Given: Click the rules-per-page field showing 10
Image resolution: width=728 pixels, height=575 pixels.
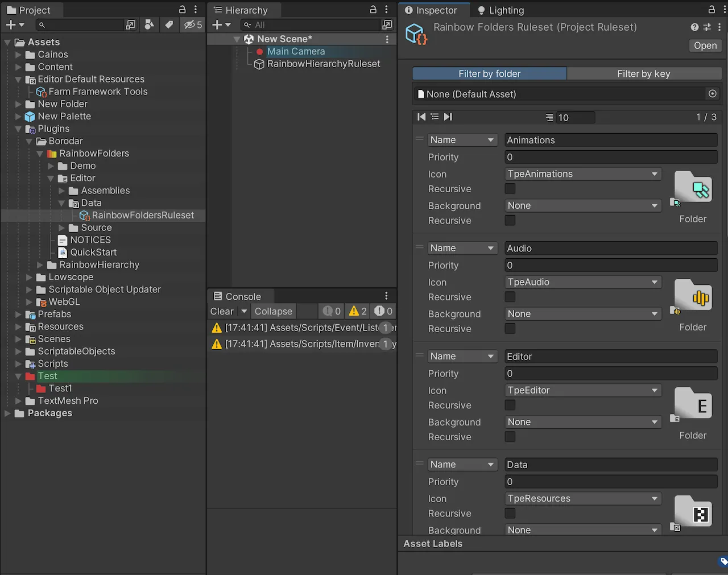Looking at the screenshot, I should click(x=574, y=117).
